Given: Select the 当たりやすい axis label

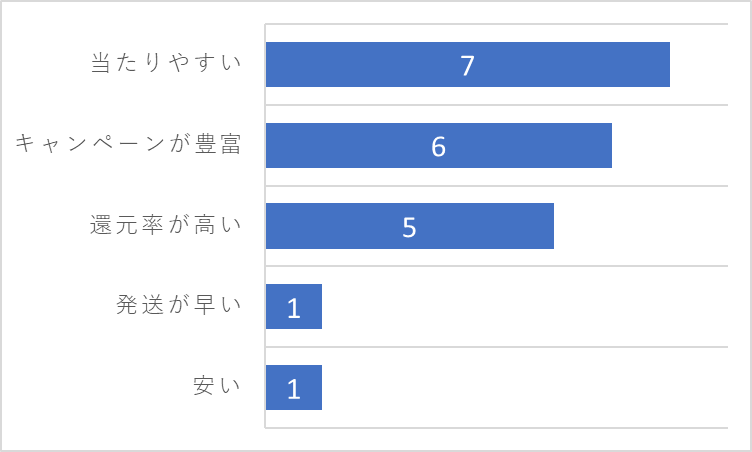Looking at the screenshot, I should 166,63.
